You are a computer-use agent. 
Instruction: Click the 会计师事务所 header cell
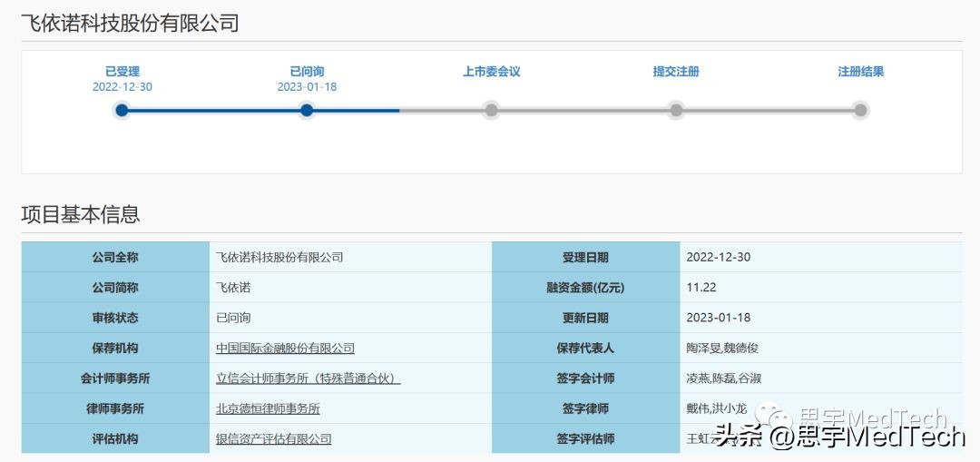pyautogui.click(x=115, y=378)
